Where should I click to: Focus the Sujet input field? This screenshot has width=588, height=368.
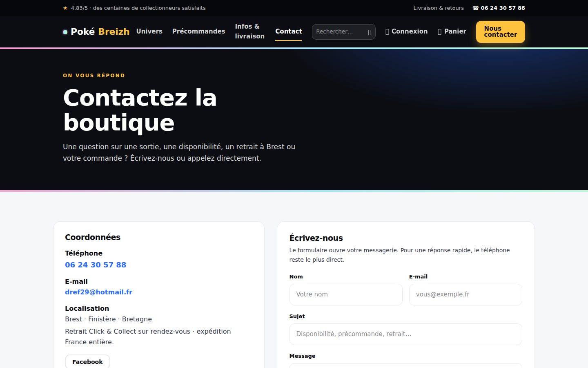point(406,334)
